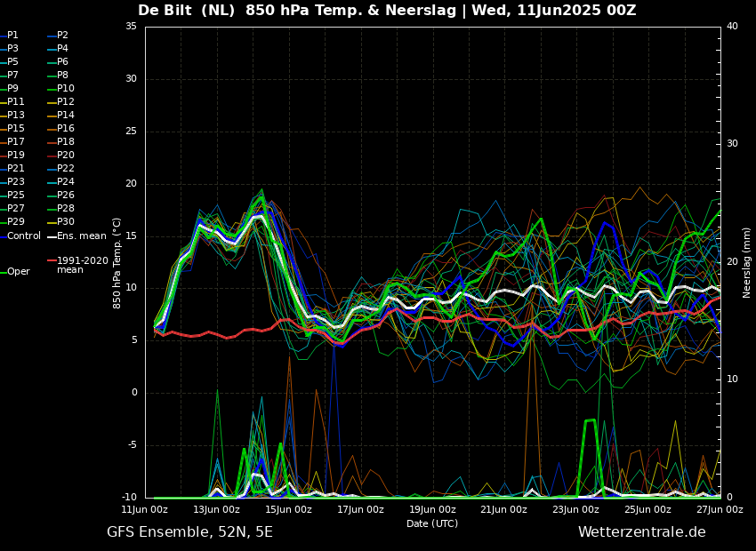Select the P2 legend label
Image resolution: width=756 pixels, height=551 pixels.
click(62, 36)
